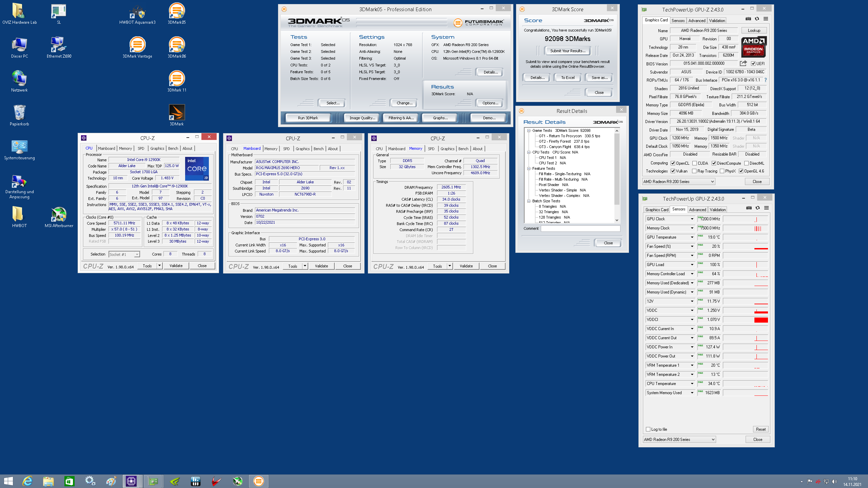Open the 3DMark Vantage desktop shortcut
The height and width of the screenshot is (488, 868).
click(x=137, y=47)
